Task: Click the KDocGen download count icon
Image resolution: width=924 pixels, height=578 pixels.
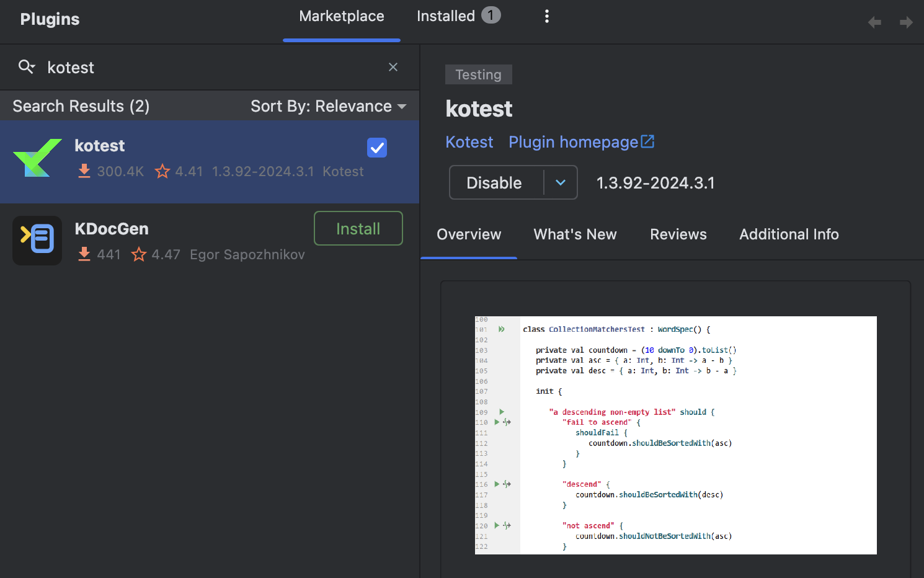Action: coord(84,254)
